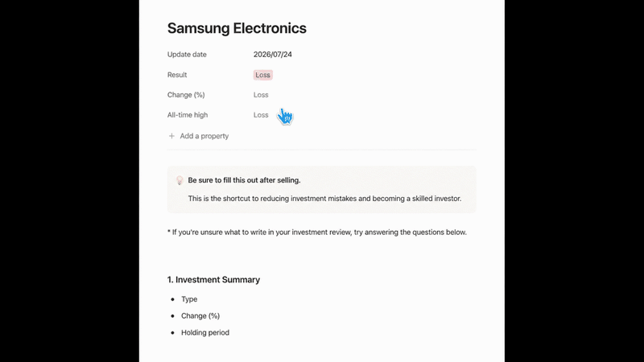Click the Add a property button

pos(198,136)
